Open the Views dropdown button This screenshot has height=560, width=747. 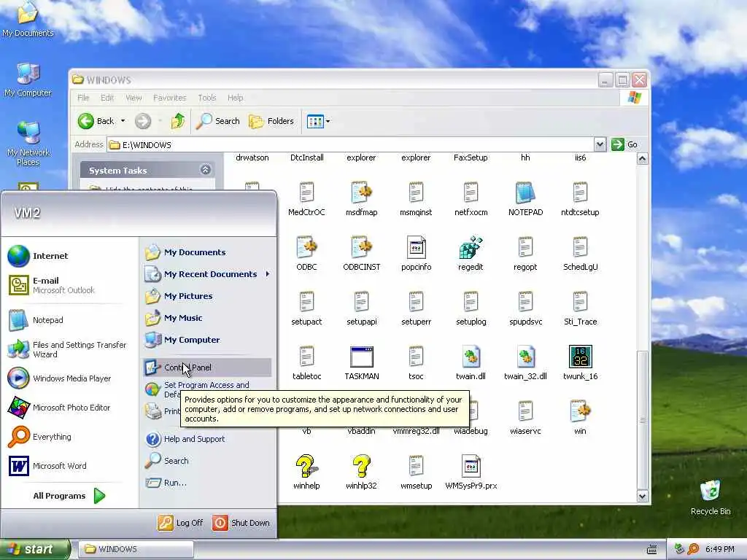tap(318, 121)
